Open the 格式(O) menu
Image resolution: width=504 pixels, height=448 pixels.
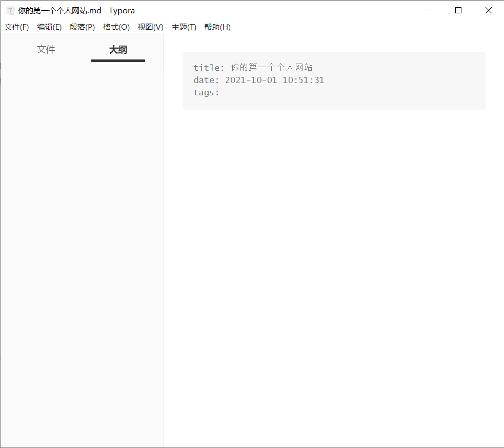coord(116,27)
